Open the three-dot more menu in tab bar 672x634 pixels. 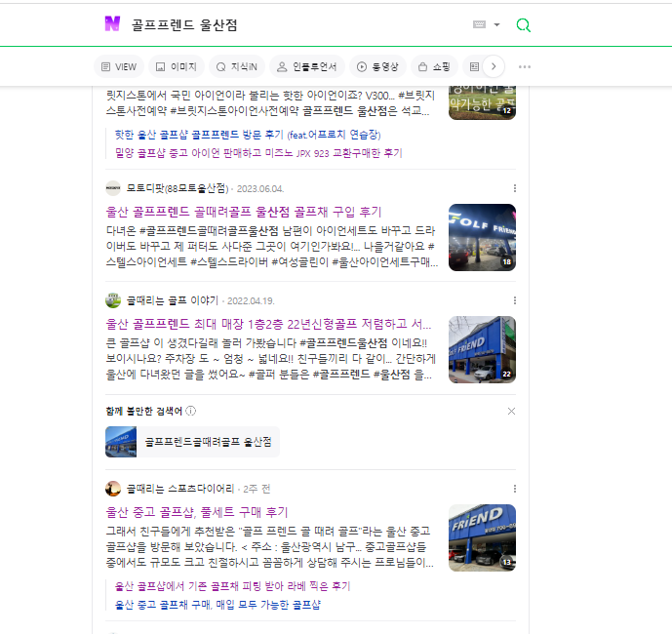coord(525,67)
